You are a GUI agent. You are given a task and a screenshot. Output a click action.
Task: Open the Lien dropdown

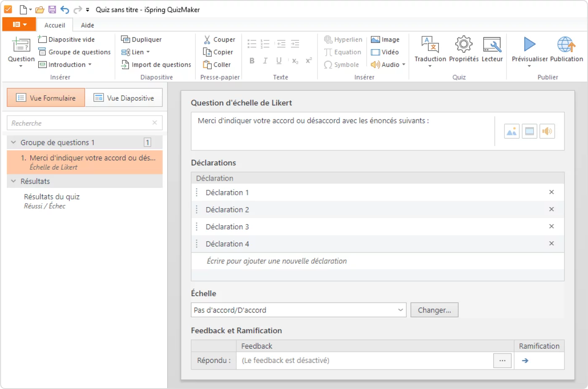tap(135, 52)
